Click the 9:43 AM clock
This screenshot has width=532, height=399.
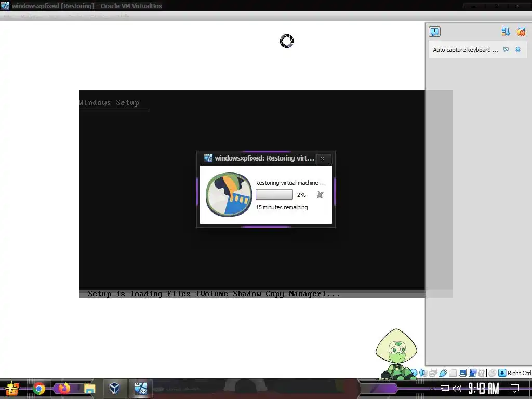pyautogui.click(x=484, y=389)
